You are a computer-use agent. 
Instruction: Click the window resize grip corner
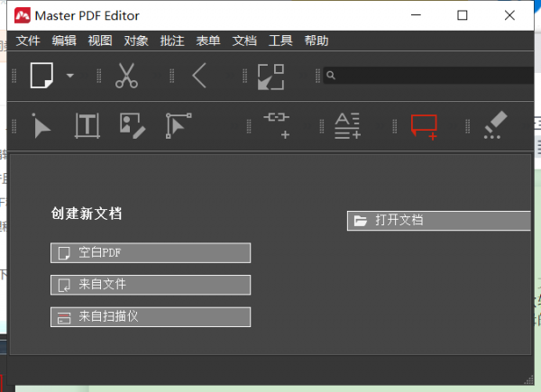click(x=528, y=380)
